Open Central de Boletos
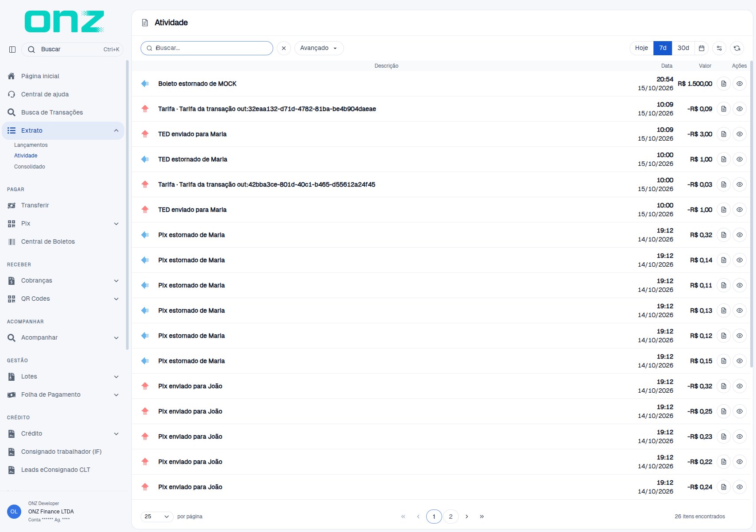The width and height of the screenshot is (756, 532). [63, 241]
